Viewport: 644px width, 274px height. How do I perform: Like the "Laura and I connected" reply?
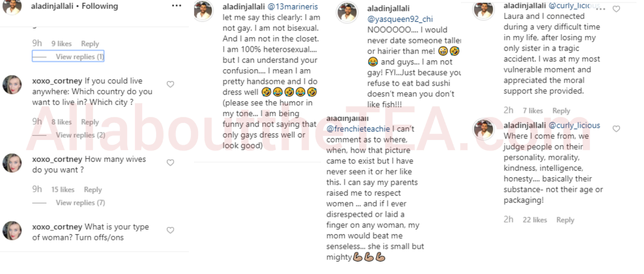pyautogui.click(x=616, y=9)
